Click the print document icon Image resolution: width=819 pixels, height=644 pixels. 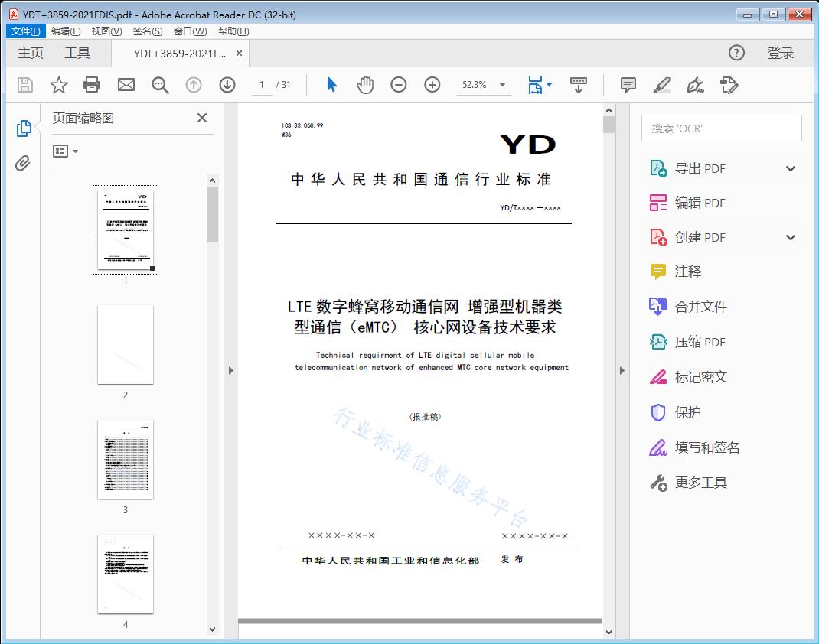tap(92, 85)
